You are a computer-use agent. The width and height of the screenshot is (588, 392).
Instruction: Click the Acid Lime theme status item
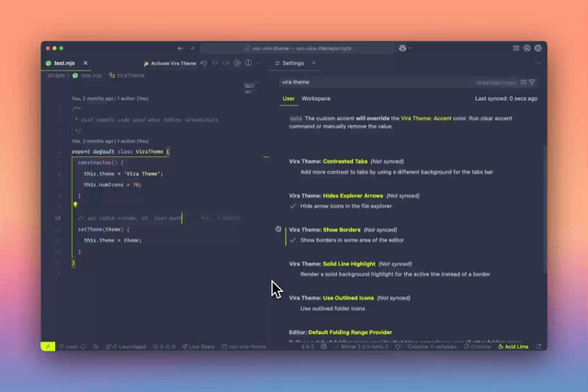click(513, 347)
